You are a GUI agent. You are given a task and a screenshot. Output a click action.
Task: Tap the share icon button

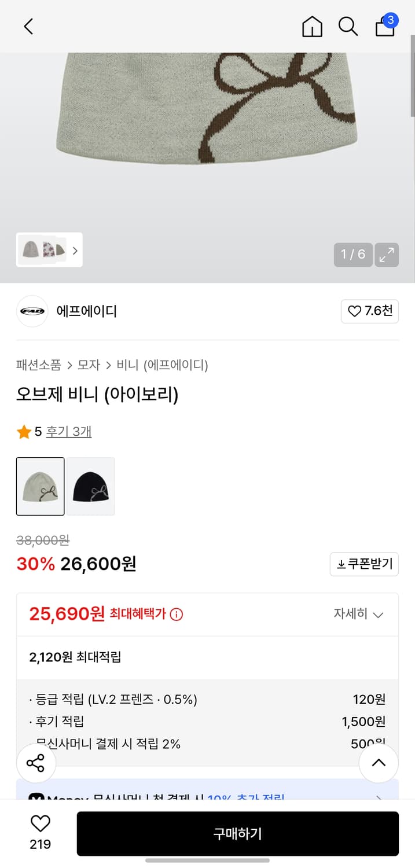[36, 763]
